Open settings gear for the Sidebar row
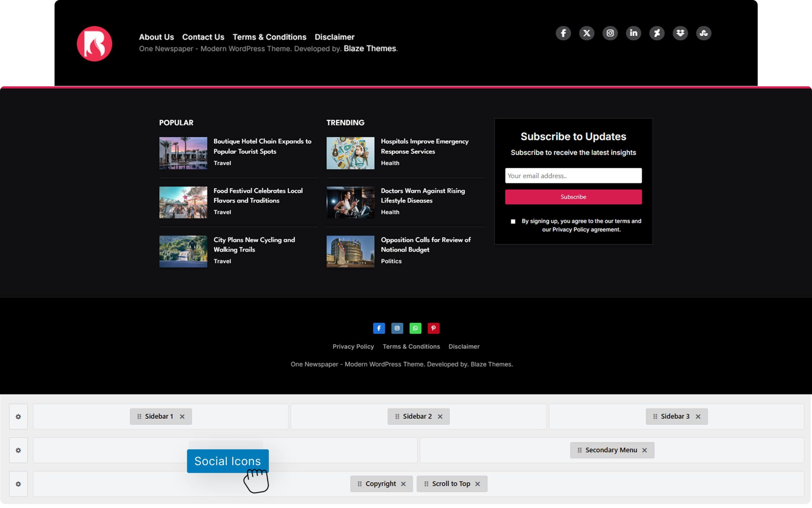This screenshot has width=812, height=508. [18, 416]
